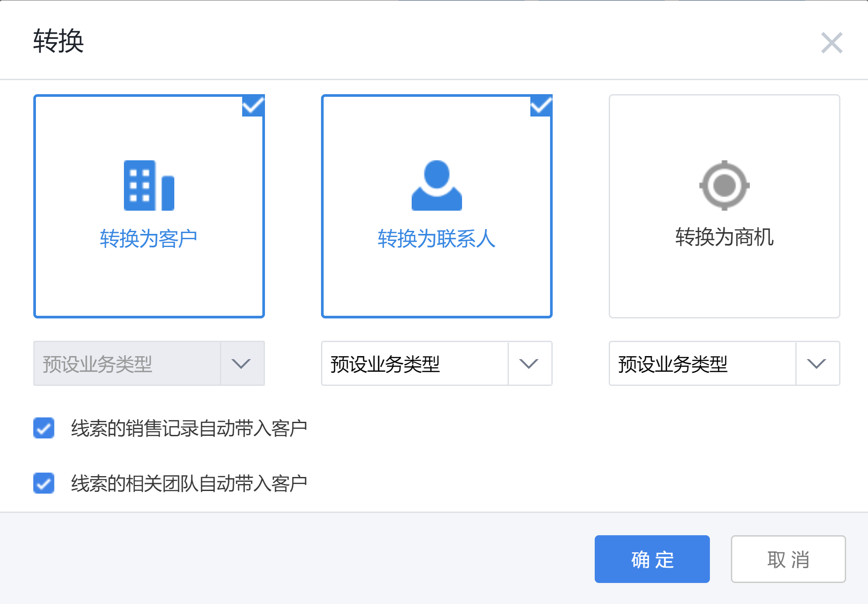
Task: Click the target icon for opportunity conversion
Action: [724, 185]
